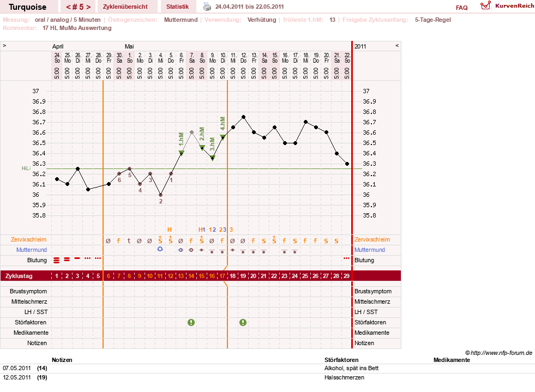Image resolution: width=535 pixels, height=392 pixels.
Task: Expand chart with the left-edge > arrow
Action: tap(4, 45)
